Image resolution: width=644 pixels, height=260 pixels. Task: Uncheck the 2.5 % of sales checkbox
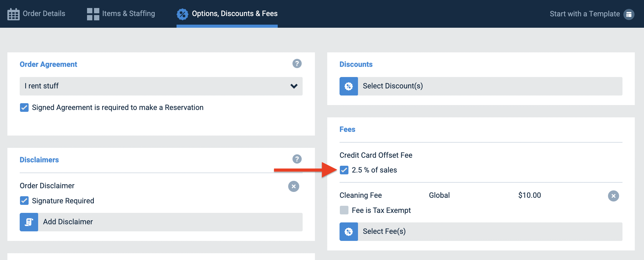pyautogui.click(x=344, y=170)
